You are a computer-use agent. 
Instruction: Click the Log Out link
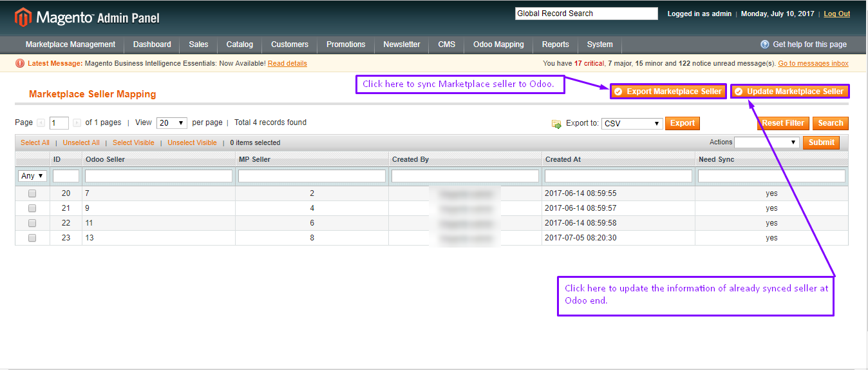tap(836, 14)
